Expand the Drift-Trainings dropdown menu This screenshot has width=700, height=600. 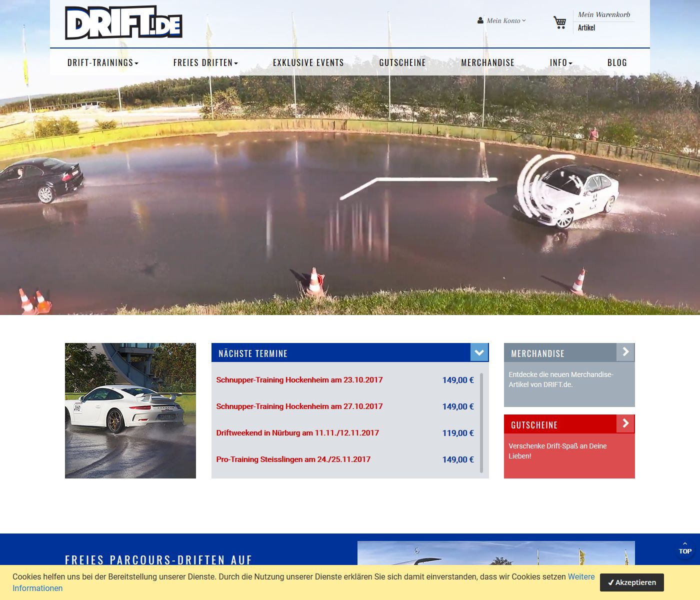[x=102, y=62]
